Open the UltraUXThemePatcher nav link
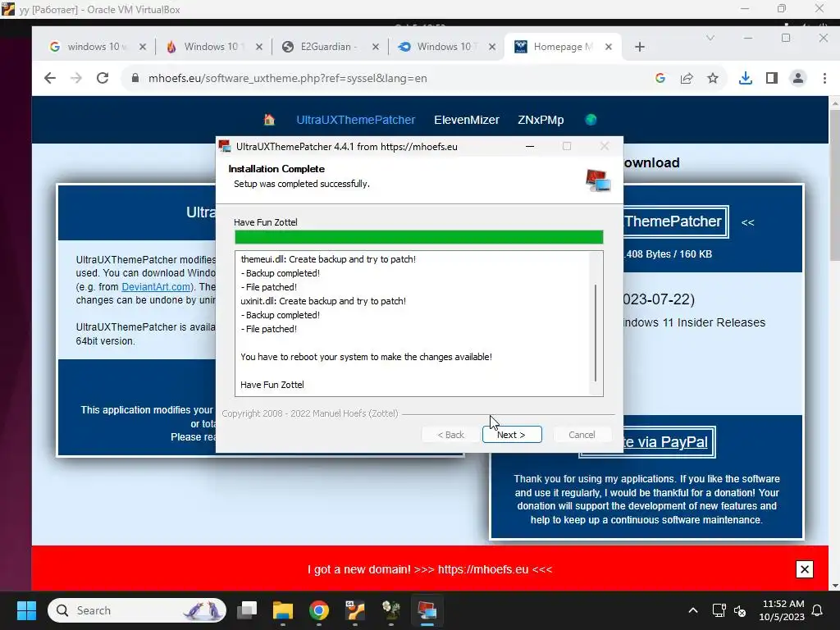This screenshot has height=630, width=840. pyautogui.click(x=356, y=120)
